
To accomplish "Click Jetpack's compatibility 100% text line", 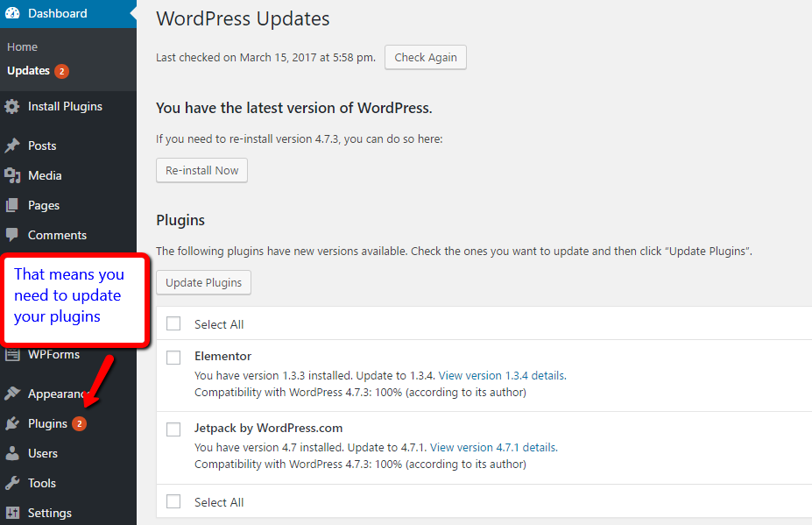I will [x=360, y=465].
